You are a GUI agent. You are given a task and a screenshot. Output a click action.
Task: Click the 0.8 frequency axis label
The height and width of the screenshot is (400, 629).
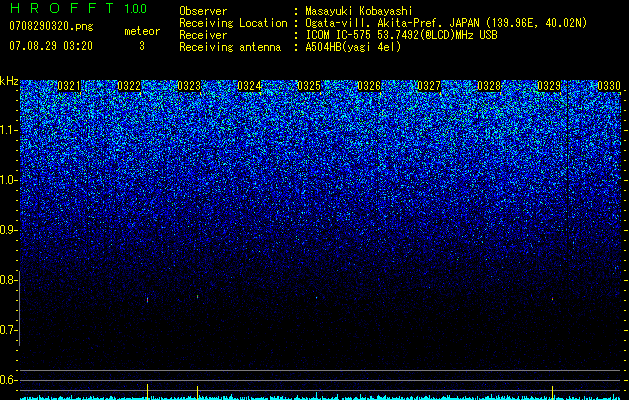[8, 280]
